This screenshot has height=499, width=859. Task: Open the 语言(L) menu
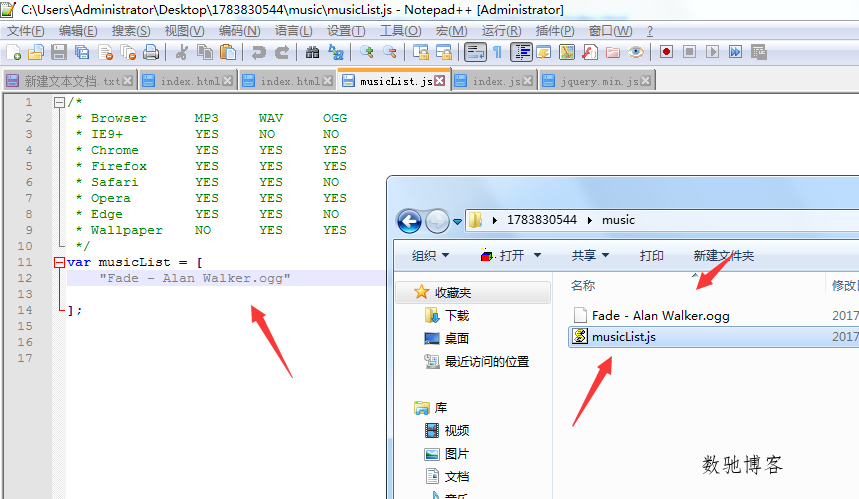[x=294, y=31]
